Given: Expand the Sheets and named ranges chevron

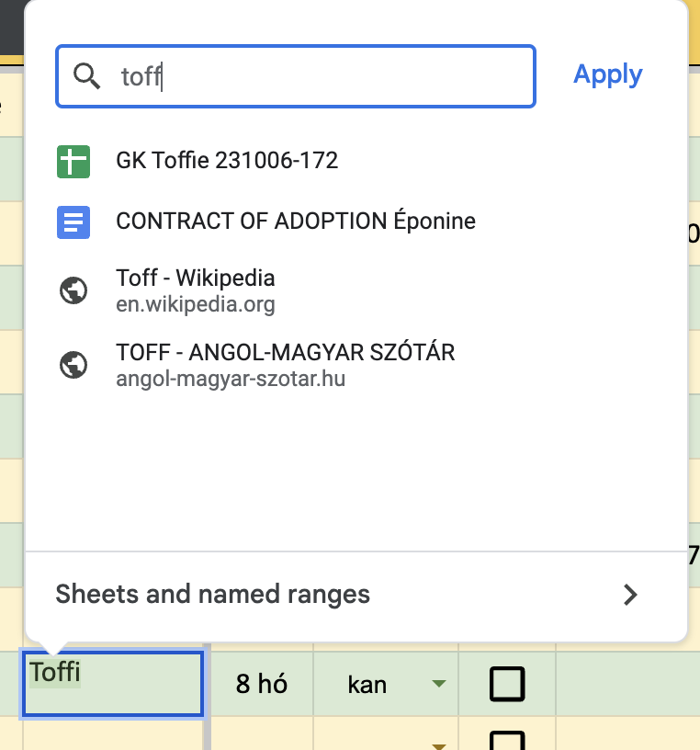Looking at the screenshot, I should [631, 595].
